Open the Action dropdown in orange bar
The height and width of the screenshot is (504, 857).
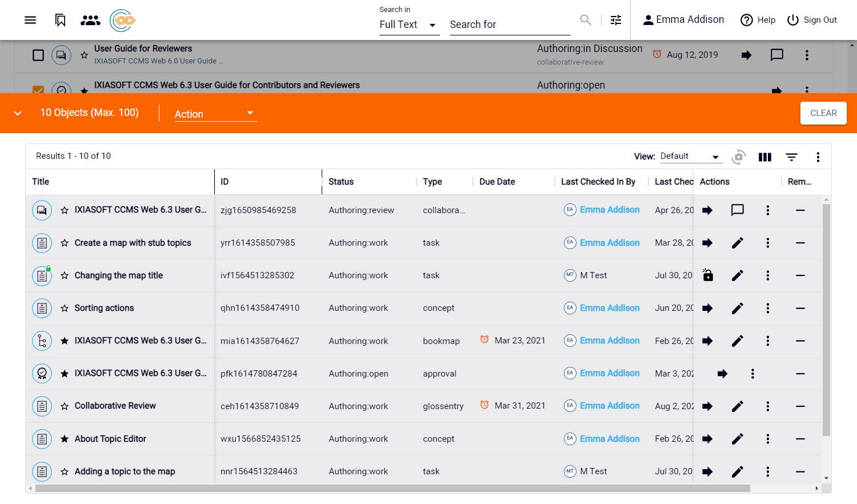pos(215,114)
